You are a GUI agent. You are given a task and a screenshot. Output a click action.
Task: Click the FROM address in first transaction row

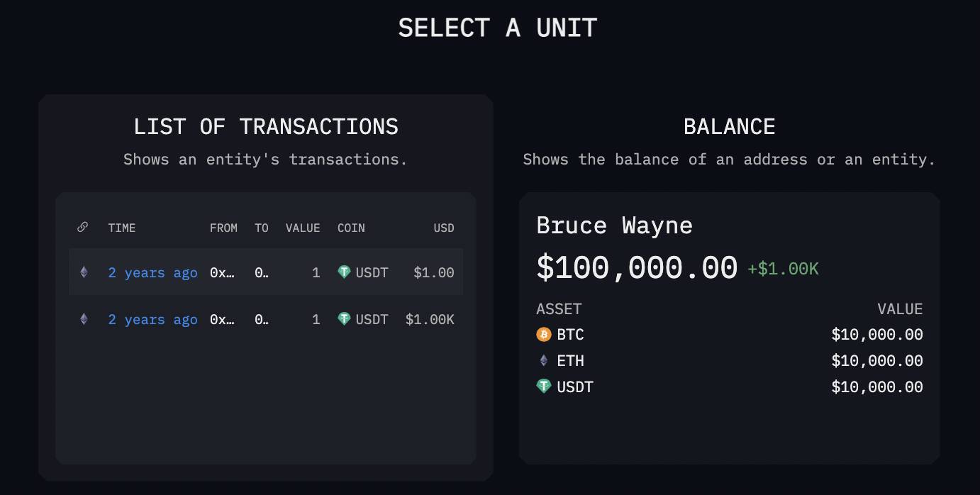[x=223, y=272]
